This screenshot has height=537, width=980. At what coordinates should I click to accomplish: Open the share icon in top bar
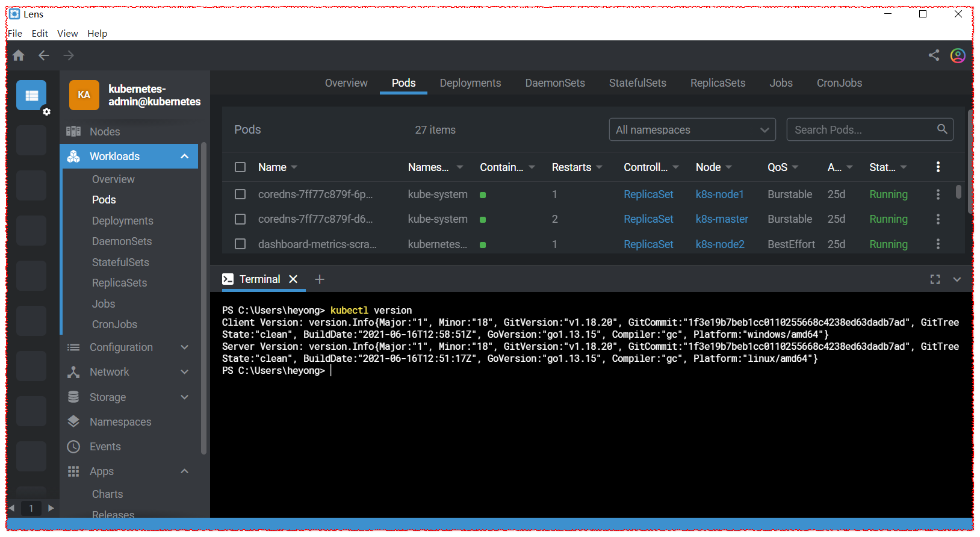coord(934,55)
